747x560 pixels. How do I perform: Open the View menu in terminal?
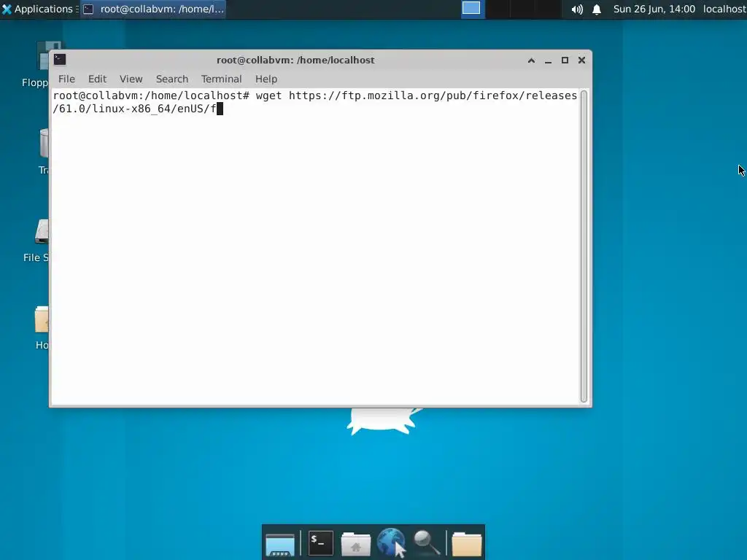tap(131, 79)
